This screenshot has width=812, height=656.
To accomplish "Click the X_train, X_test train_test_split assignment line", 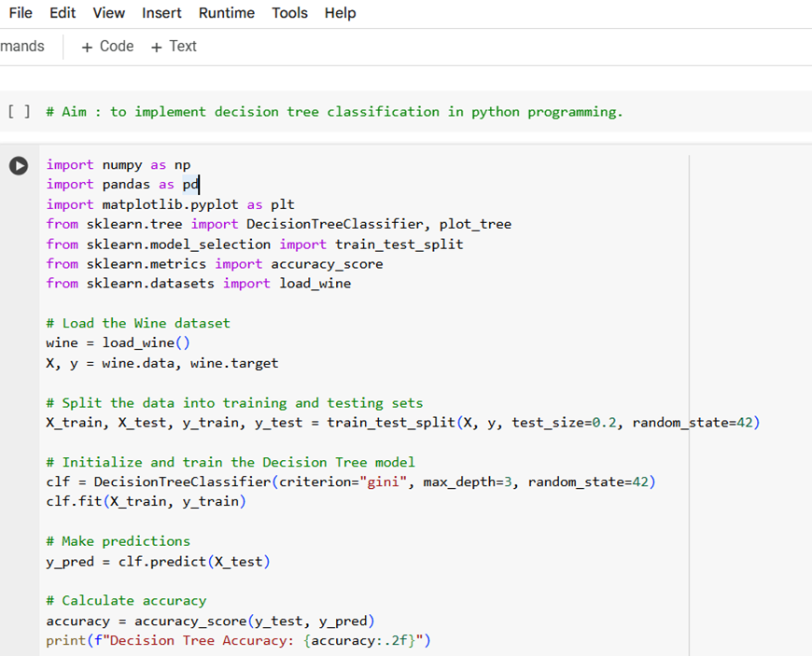I will 403,423.
